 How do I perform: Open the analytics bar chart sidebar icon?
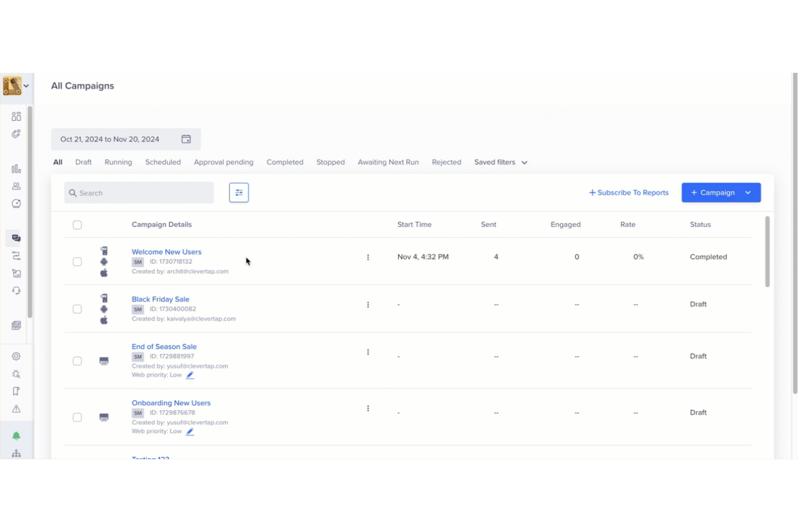pos(16,169)
